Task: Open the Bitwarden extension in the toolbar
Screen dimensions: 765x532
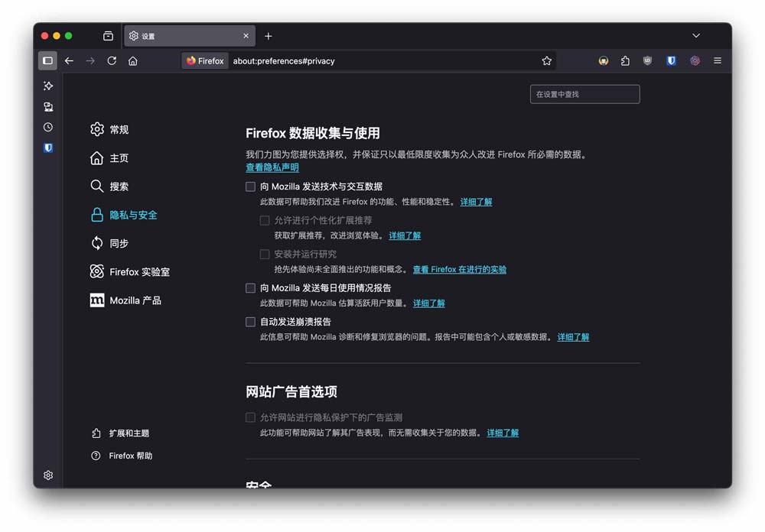Action: pyautogui.click(x=672, y=61)
